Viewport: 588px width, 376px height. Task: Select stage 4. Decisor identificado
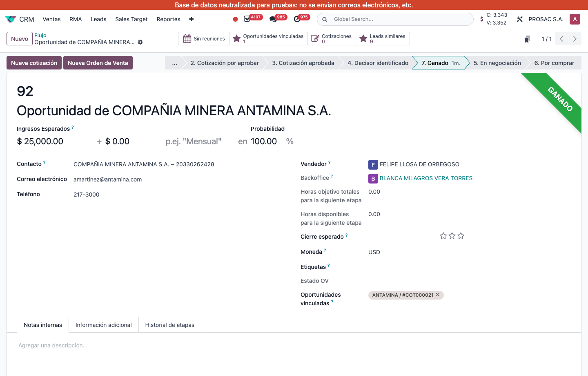click(x=378, y=63)
